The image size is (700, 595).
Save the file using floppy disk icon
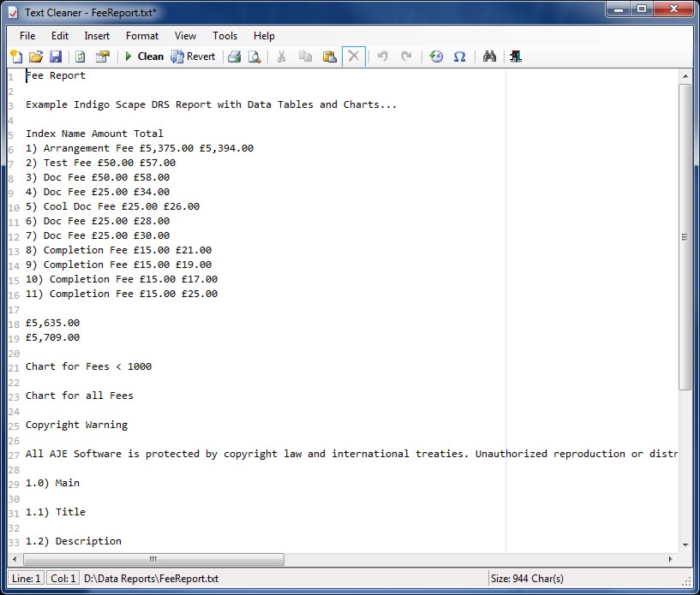[56, 57]
